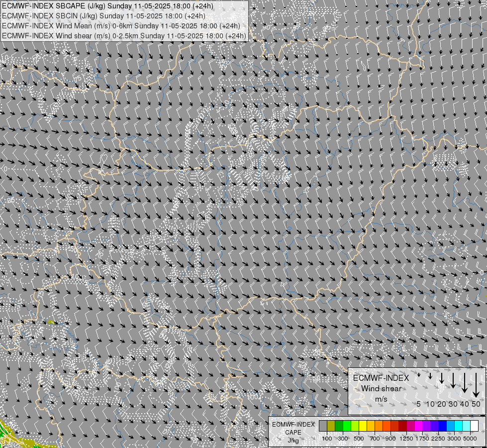Click the 700 tick label on CAPE scale
The height and width of the screenshot is (448, 487).
pos(375,439)
